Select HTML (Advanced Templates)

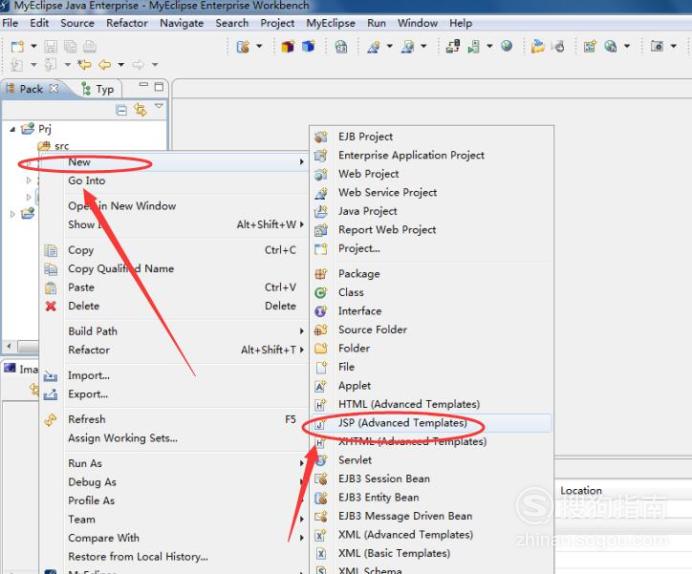click(x=432, y=404)
